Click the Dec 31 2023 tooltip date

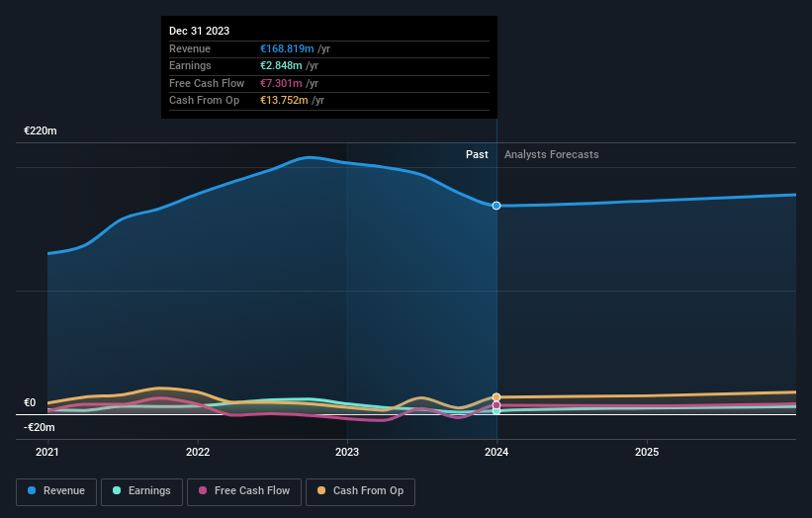click(200, 31)
